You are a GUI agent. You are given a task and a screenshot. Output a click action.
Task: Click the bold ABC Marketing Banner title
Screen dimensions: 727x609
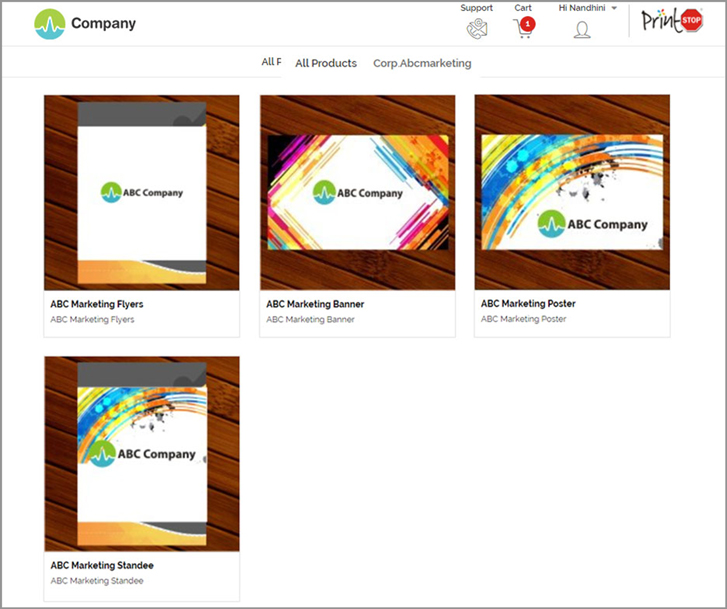315,304
